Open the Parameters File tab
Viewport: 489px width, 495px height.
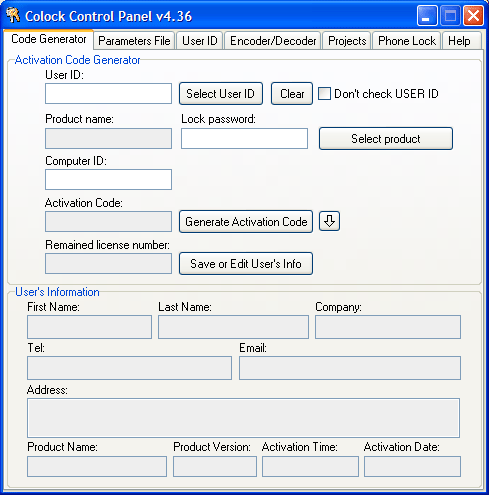134,41
